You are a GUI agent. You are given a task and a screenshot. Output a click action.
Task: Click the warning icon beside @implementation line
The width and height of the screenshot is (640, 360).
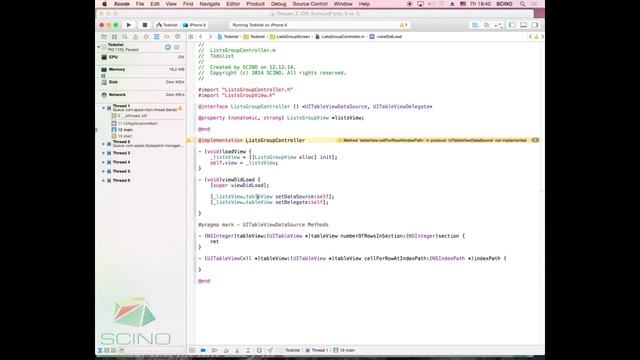pyautogui.click(x=189, y=140)
